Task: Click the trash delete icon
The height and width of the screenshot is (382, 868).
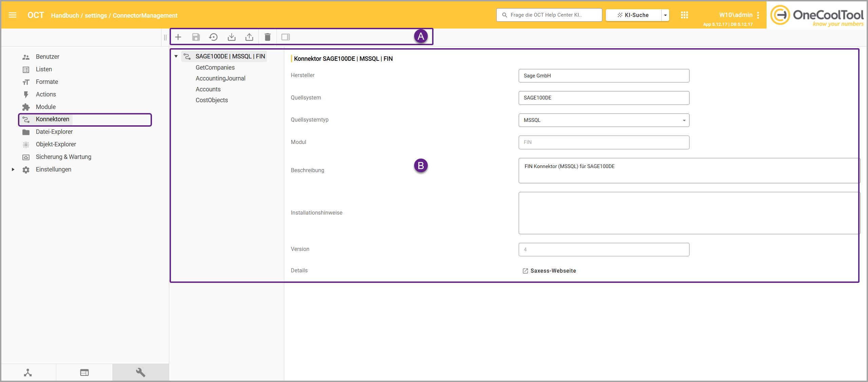Action: [x=268, y=37]
